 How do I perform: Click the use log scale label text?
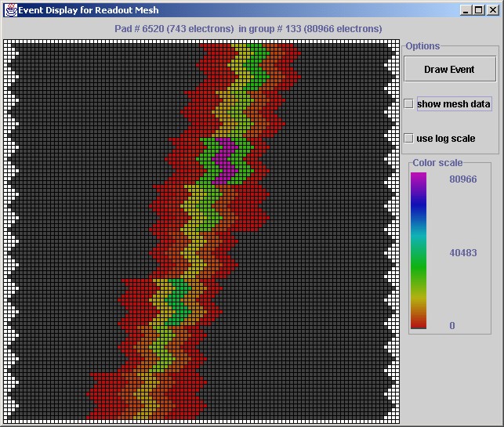(446, 139)
